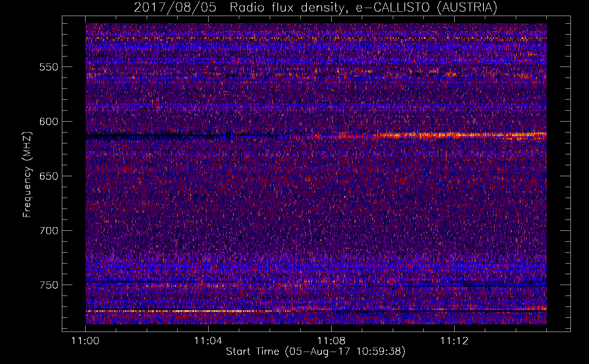
Task: Click the 11:00 time tick label
Action: 86,341
